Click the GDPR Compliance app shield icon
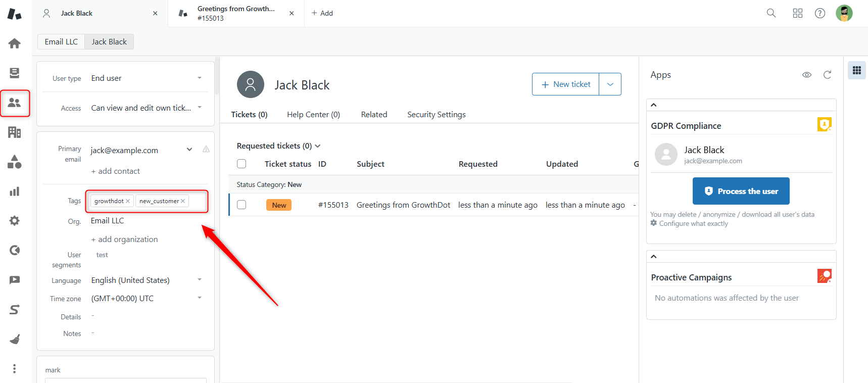Screen dimensions: 868x383 (825, 124)
